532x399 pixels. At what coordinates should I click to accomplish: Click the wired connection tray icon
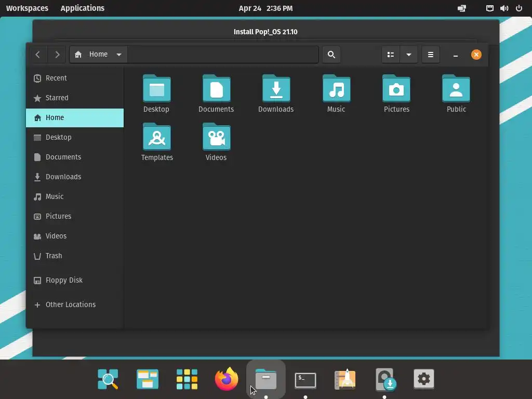[x=489, y=8]
